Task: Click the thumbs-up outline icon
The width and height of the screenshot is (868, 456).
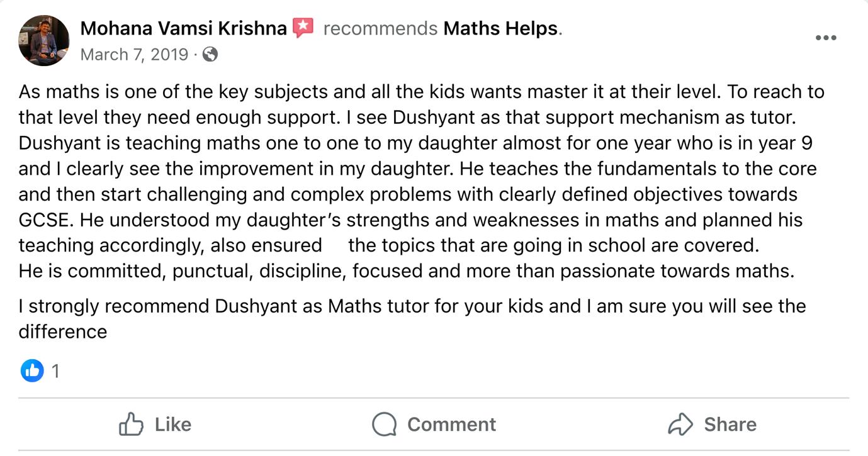Action: [131, 425]
